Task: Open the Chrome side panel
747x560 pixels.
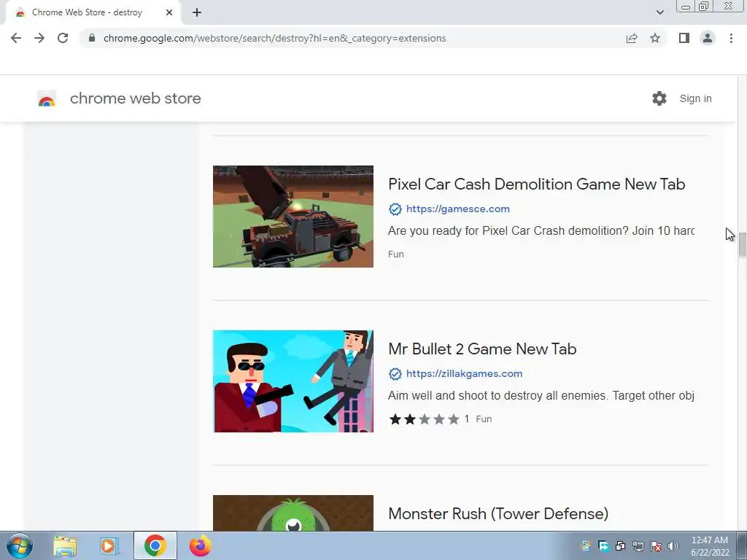Action: tap(684, 38)
